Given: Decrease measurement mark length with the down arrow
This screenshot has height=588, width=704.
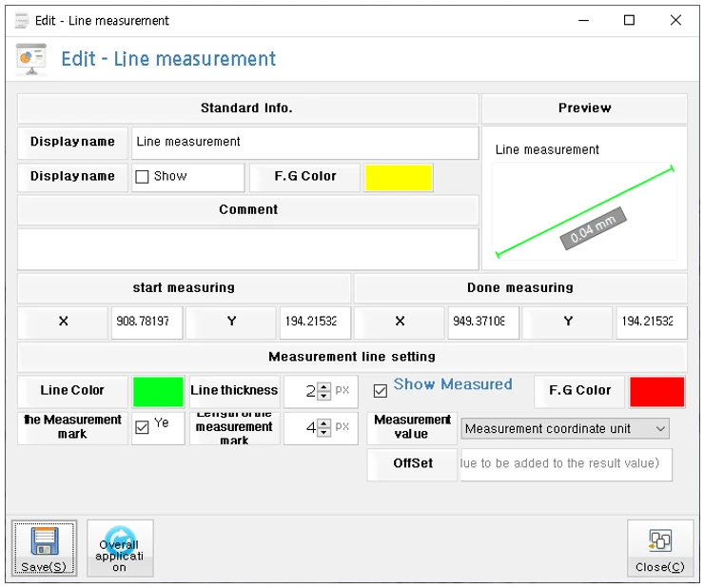Looking at the screenshot, I should (x=323, y=432).
